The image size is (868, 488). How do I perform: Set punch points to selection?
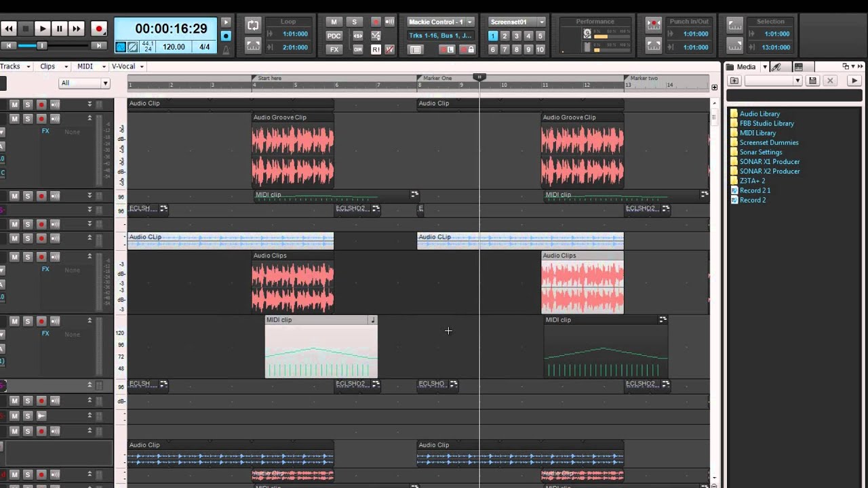(x=654, y=45)
